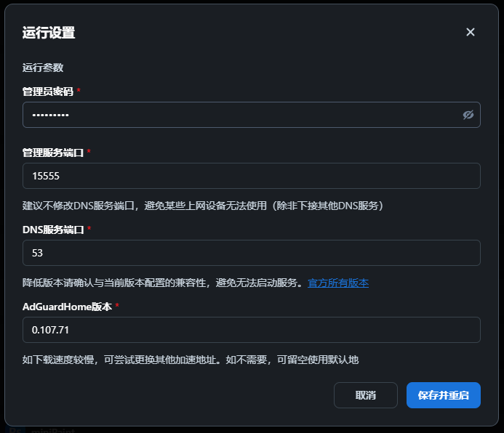504x433 pixels.
Task: Click the 管理员密码 field label
Action: pyautogui.click(x=48, y=92)
